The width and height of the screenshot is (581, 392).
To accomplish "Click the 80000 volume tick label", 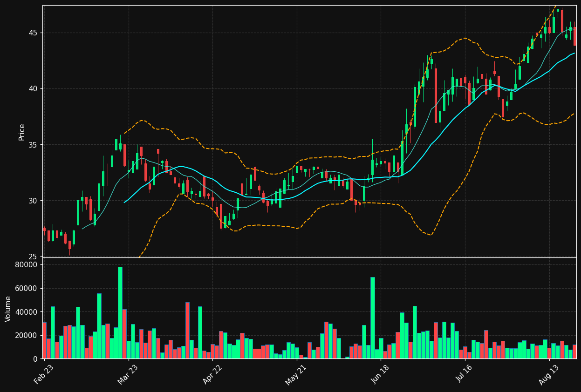I will pos(27,265).
